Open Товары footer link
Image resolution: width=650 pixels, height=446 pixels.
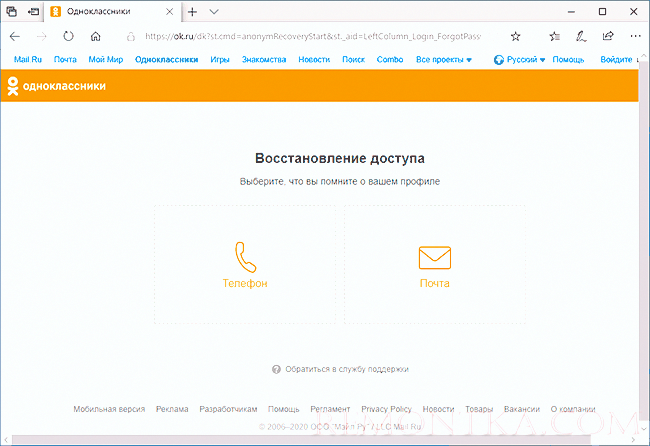(479, 409)
